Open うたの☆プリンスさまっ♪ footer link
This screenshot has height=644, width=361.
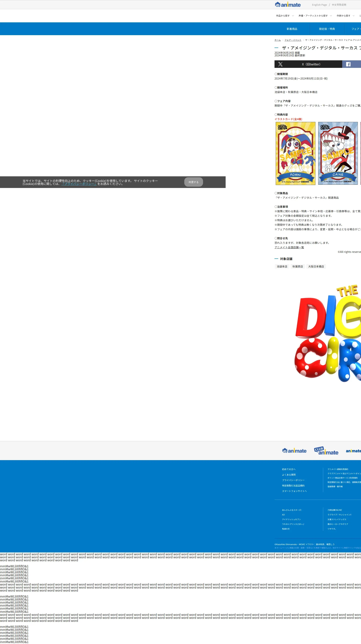293,524
